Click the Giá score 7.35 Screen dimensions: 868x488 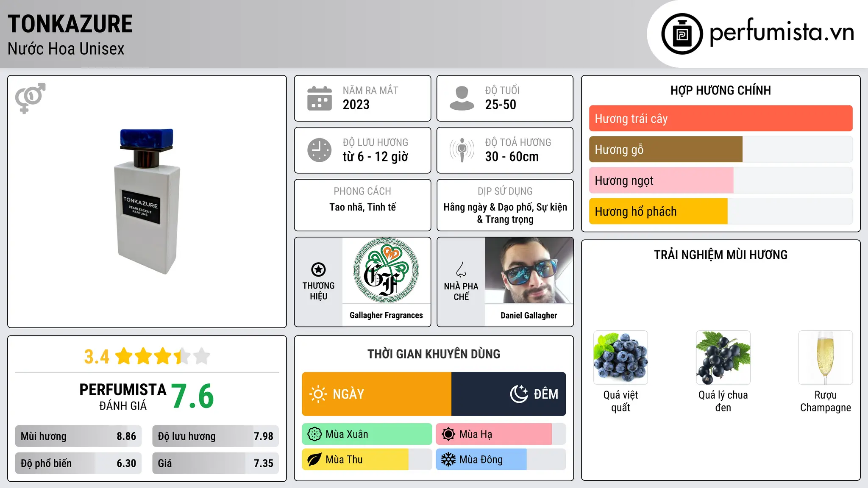point(264,463)
